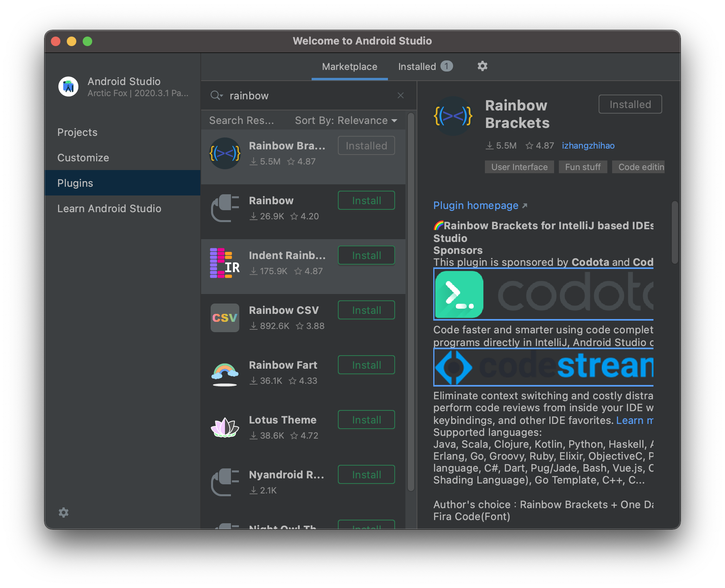
Task: Clear the rainbow search text
Action: tap(401, 95)
